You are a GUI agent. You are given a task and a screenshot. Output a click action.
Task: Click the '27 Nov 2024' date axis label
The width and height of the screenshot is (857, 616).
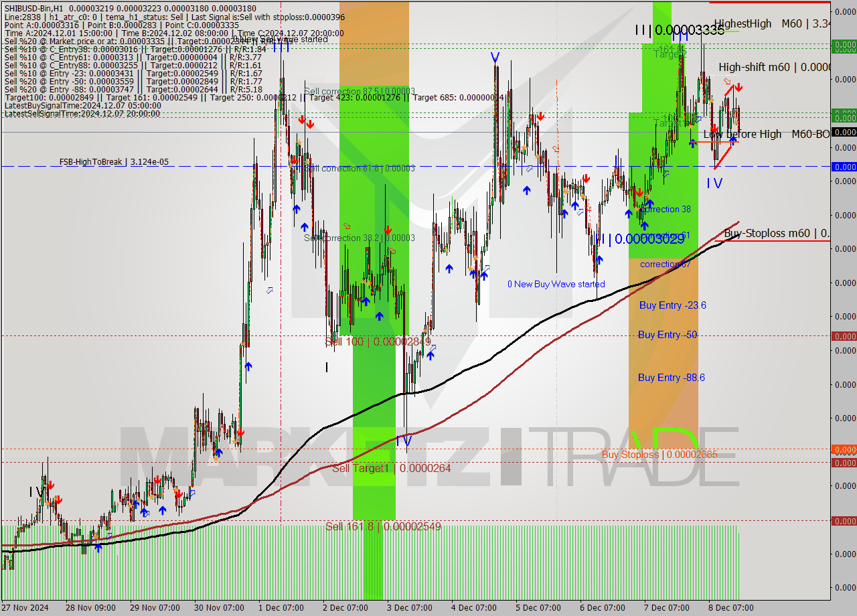(x=25, y=607)
